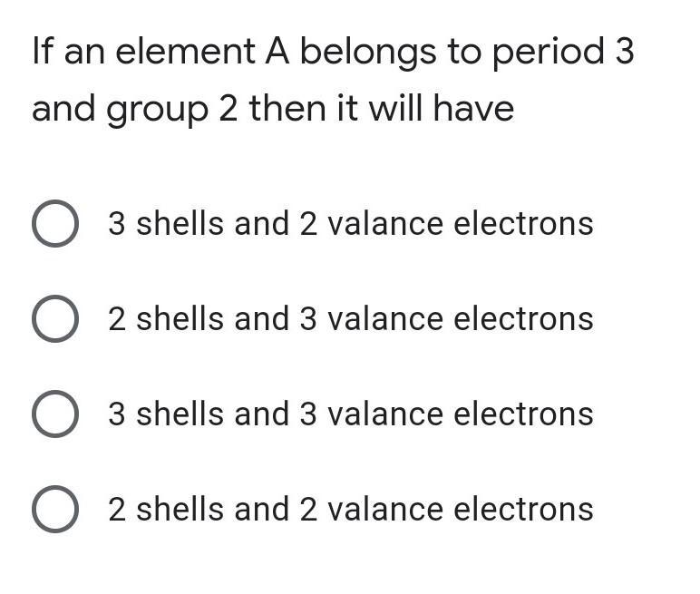Screen dimensions: 700x594
Task: Click 'shells' in the third answer option
Action: click(x=180, y=414)
